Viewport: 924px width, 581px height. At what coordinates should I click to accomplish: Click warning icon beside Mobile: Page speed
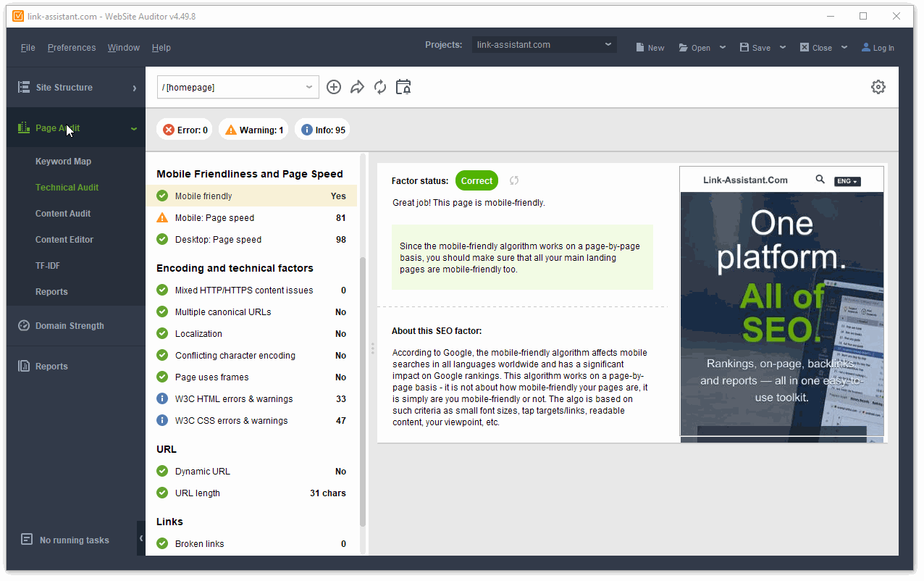coord(162,217)
